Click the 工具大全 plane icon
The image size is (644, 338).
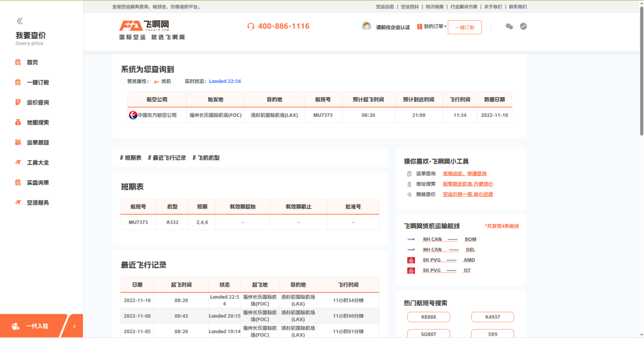pyautogui.click(x=18, y=162)
